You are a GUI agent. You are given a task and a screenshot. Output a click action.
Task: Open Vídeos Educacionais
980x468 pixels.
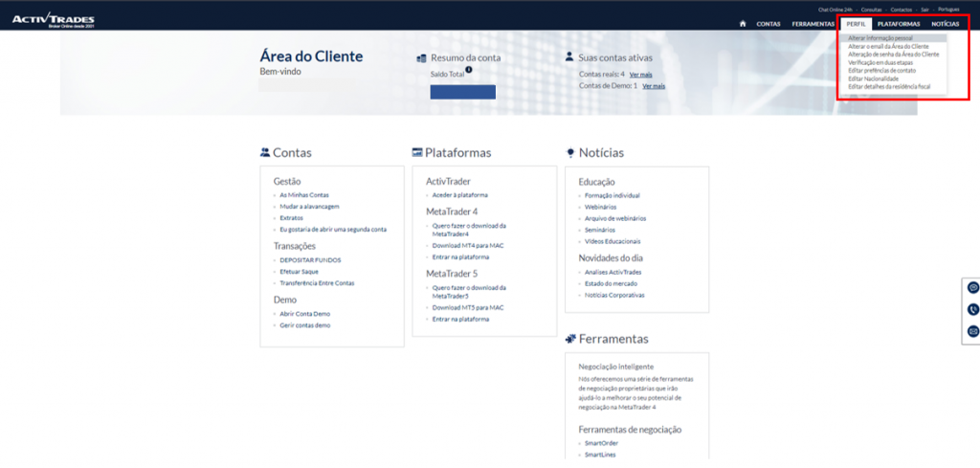tap(612, 241)
